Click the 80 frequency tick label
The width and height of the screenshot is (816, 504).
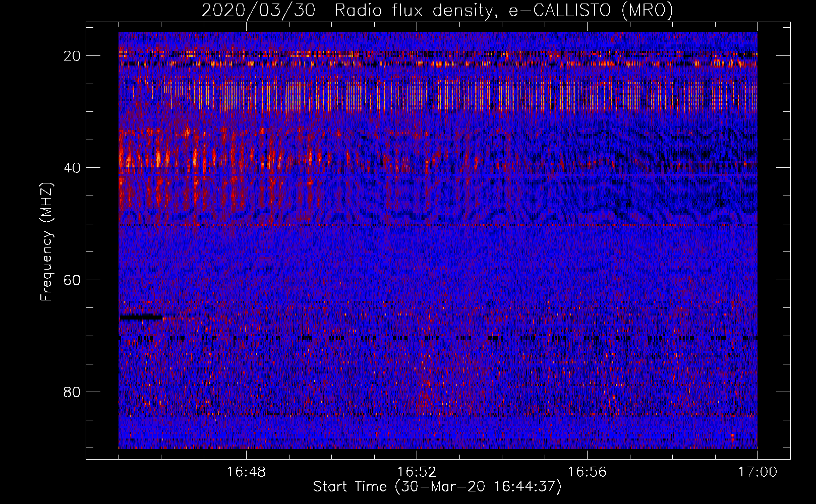coord(73,392)
